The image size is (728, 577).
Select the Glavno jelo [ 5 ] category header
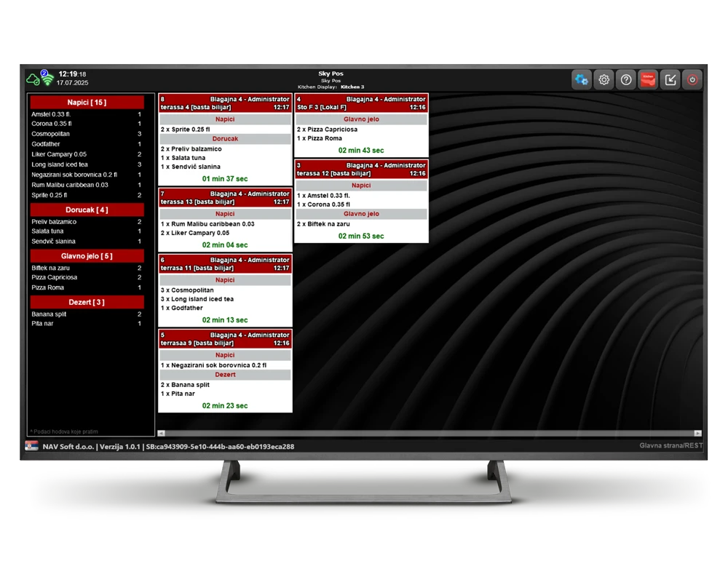coord(87,256)
